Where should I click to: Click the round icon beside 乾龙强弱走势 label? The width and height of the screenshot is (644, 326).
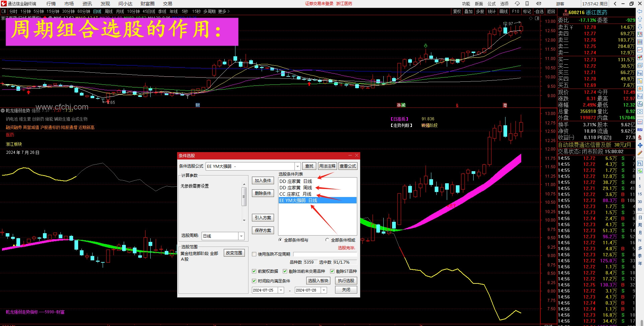[3, 110]
